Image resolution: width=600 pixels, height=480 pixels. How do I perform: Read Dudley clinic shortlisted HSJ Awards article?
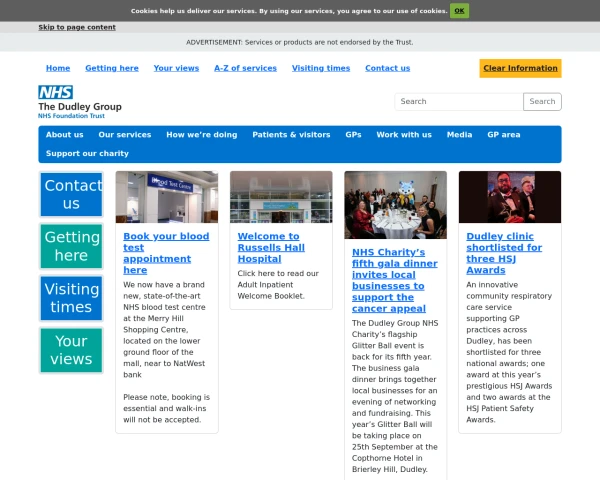pyautogui.click(x=504, y=253)
